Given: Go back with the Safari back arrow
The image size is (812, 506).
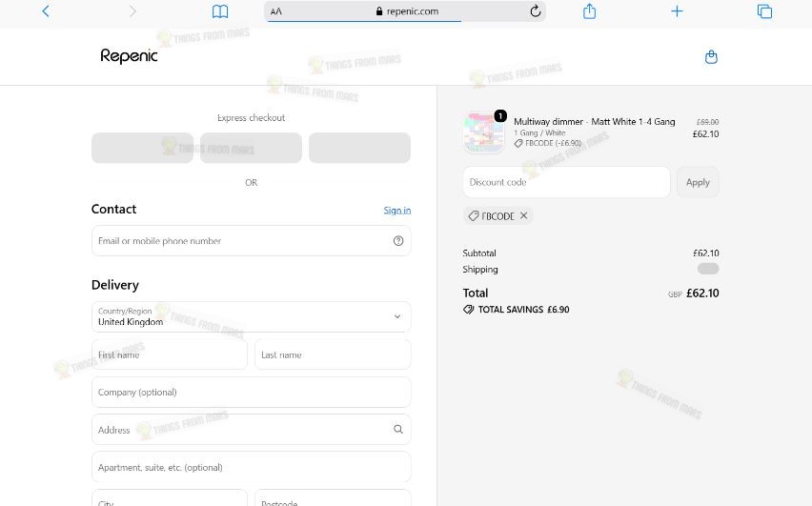Looking at the screenshot, I should click(46, 11).
